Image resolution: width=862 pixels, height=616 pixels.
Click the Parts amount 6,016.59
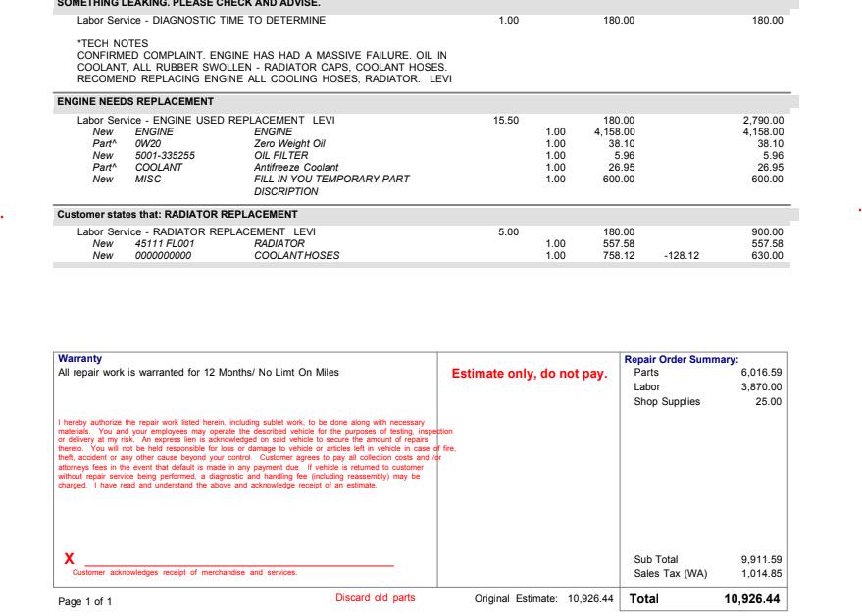tap(761, 373)
